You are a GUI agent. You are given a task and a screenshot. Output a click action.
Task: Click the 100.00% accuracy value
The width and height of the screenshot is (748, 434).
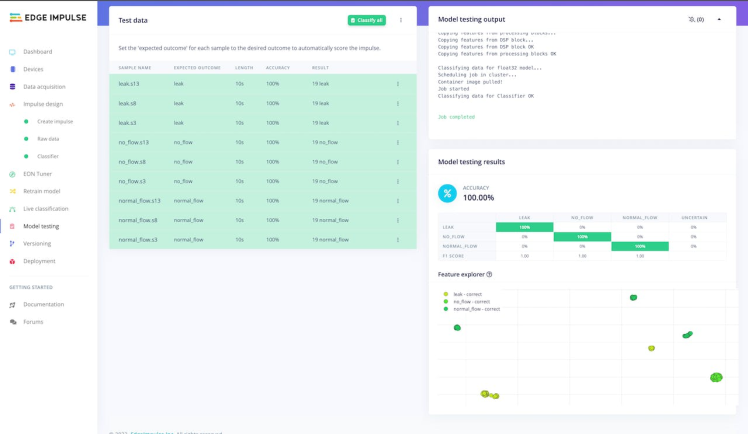pos(478,197)
